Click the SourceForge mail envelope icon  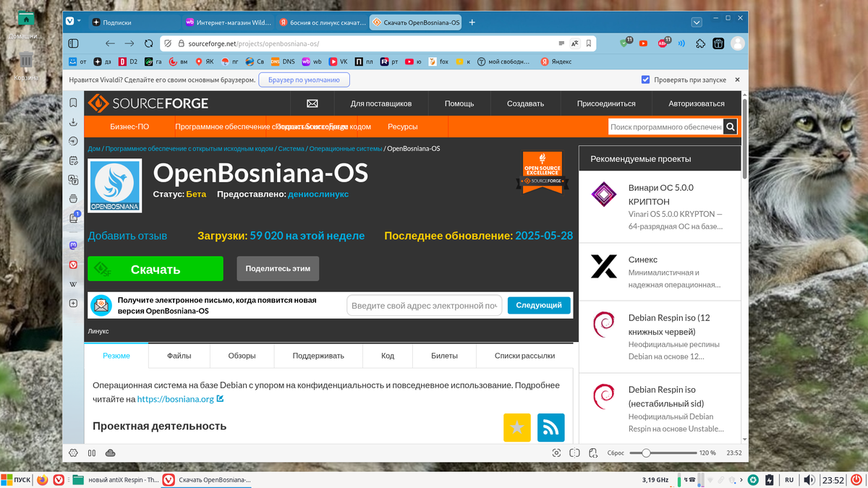pos(312,103)
